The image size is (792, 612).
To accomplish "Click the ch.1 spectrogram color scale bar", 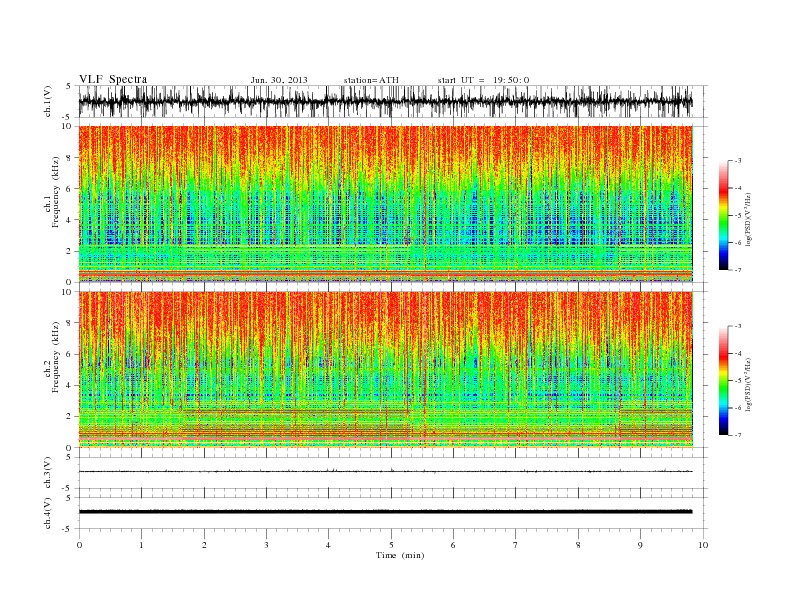I will tap(723, 216).
